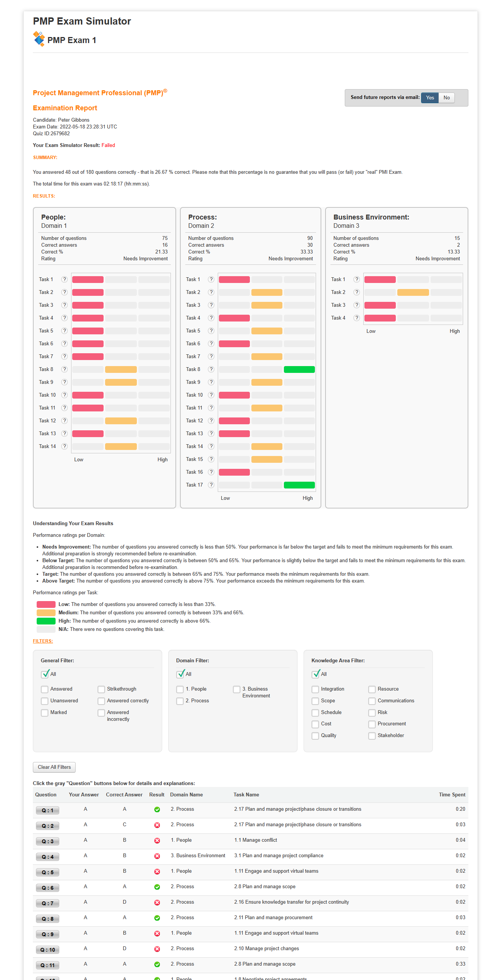Click green check result icon for Q:6
Image resolution: width=499 pixels, height=980 pixels.
(x=157, y=887)
